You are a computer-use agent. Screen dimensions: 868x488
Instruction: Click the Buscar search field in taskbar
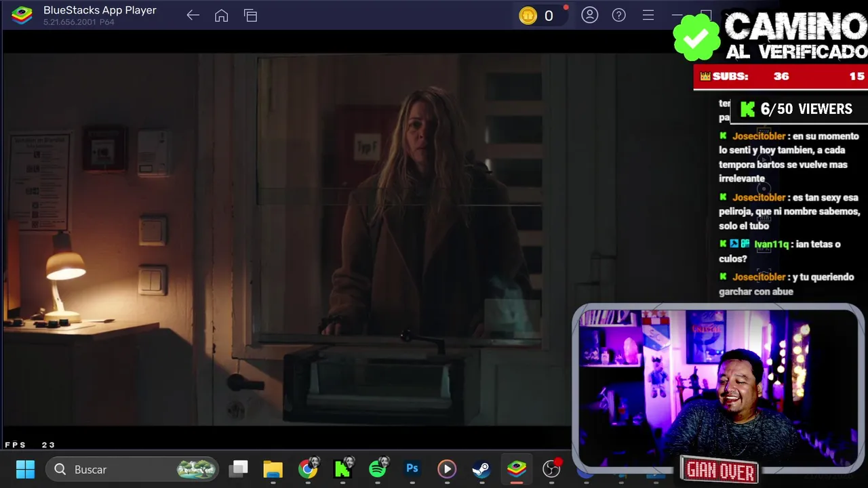(133, 469)
